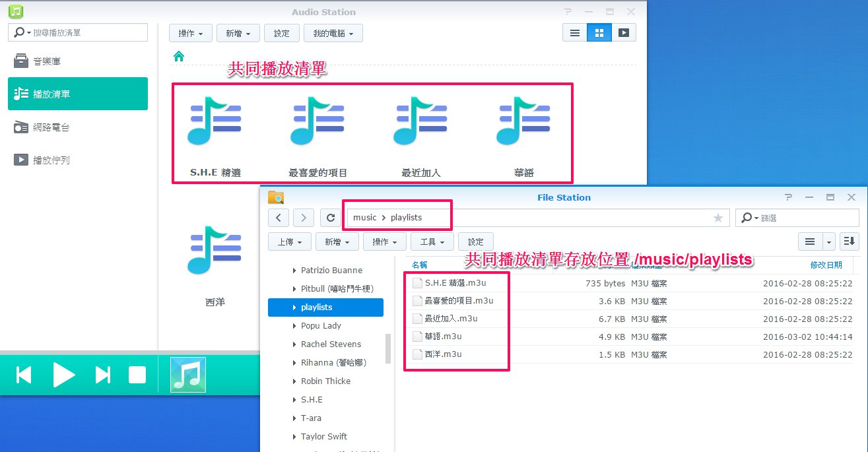This screenshot has width=868, height=452.
Task: Select 播放佇列 in Audio Station sidebar
Action: coord(78,160)
